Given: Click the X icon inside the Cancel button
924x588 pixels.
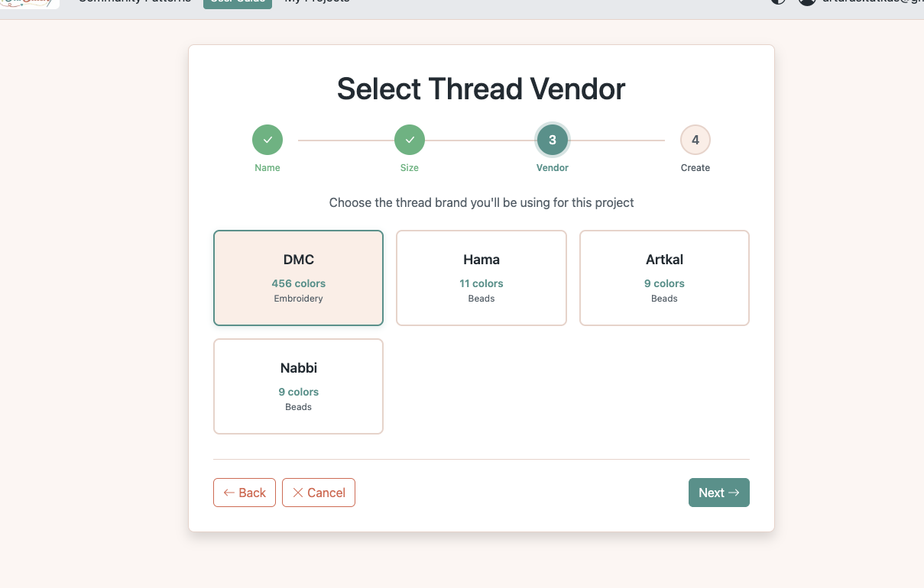Looking at the screenshot, I should 298,492.
